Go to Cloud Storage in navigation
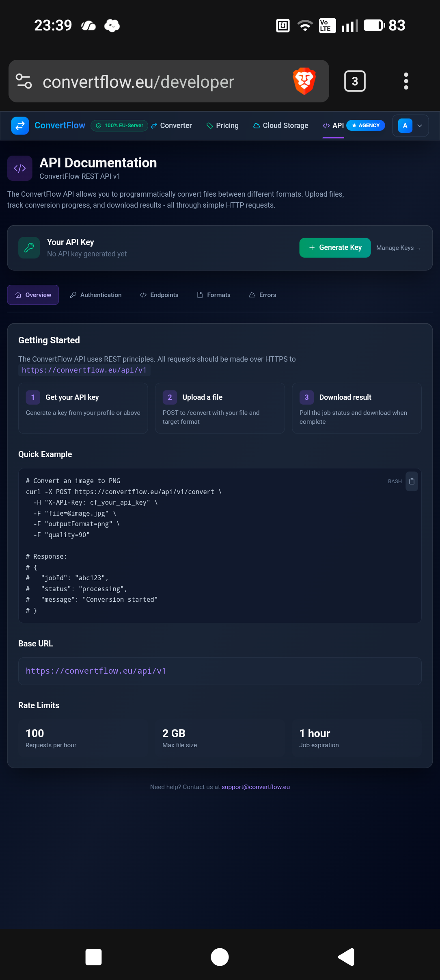The height and width of the screenshot is (980, 440). (280, 126)
